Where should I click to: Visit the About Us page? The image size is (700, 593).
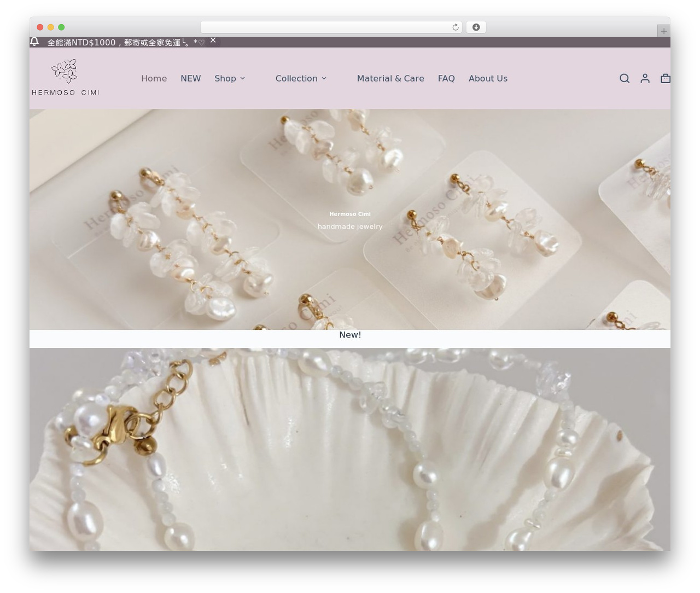488,78
